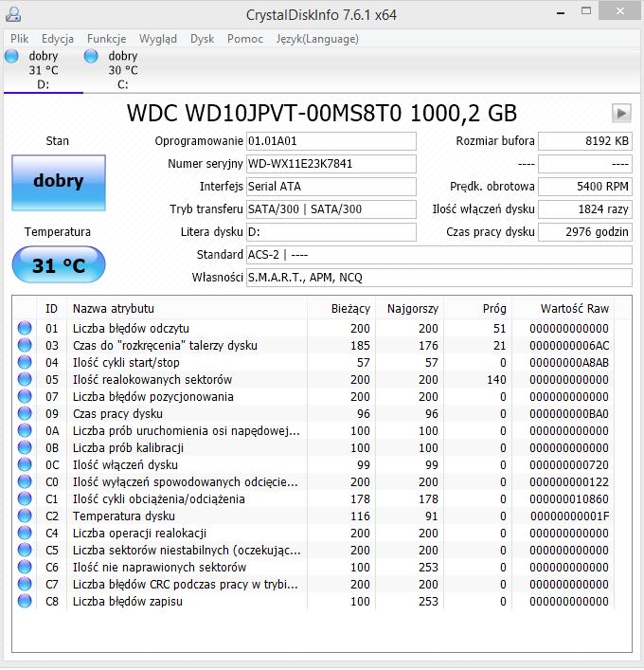Click the power-on hours field 2976 godzin
Screen dimensions: 644x670
(585, 232)
